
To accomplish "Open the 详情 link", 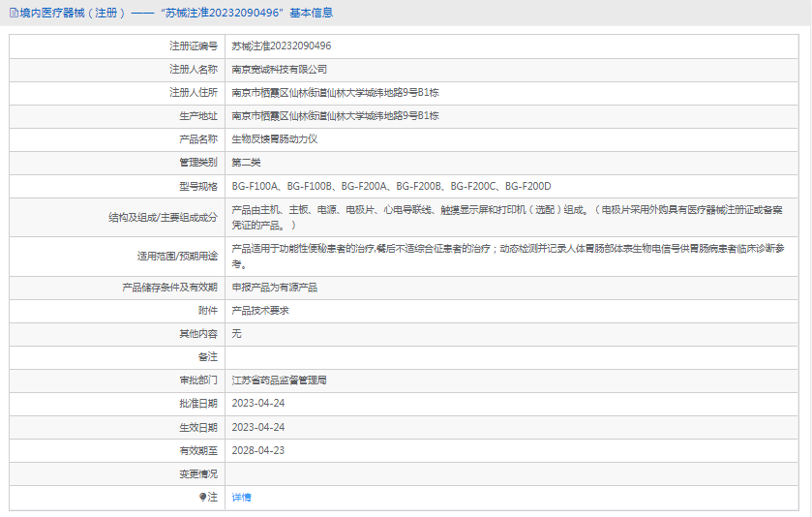I will [241, 498].
